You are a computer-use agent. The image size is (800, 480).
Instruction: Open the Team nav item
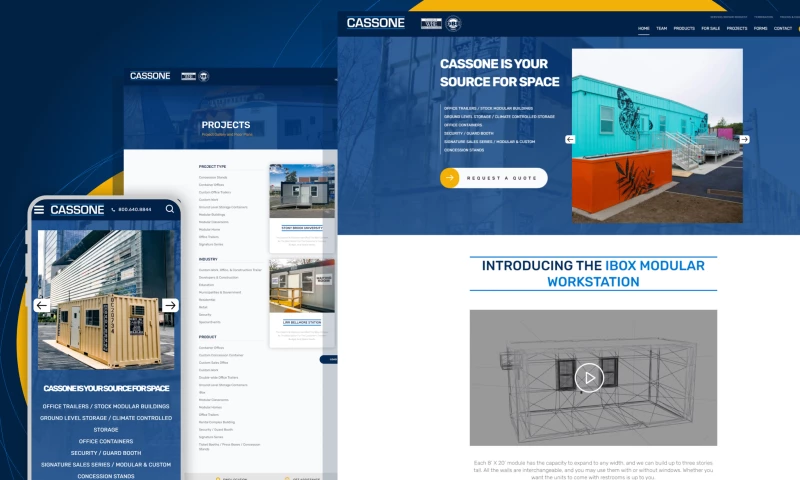(x=661, y=29)
